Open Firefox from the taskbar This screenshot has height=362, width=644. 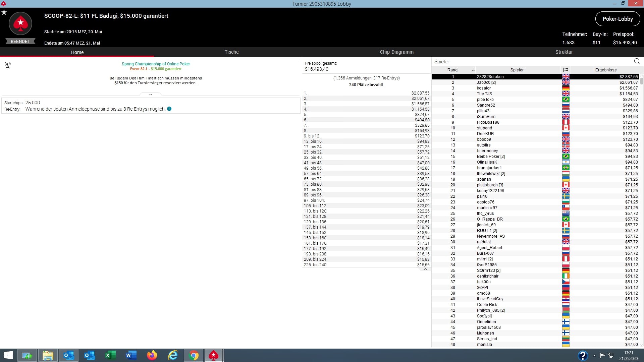(x=152, y=355)
